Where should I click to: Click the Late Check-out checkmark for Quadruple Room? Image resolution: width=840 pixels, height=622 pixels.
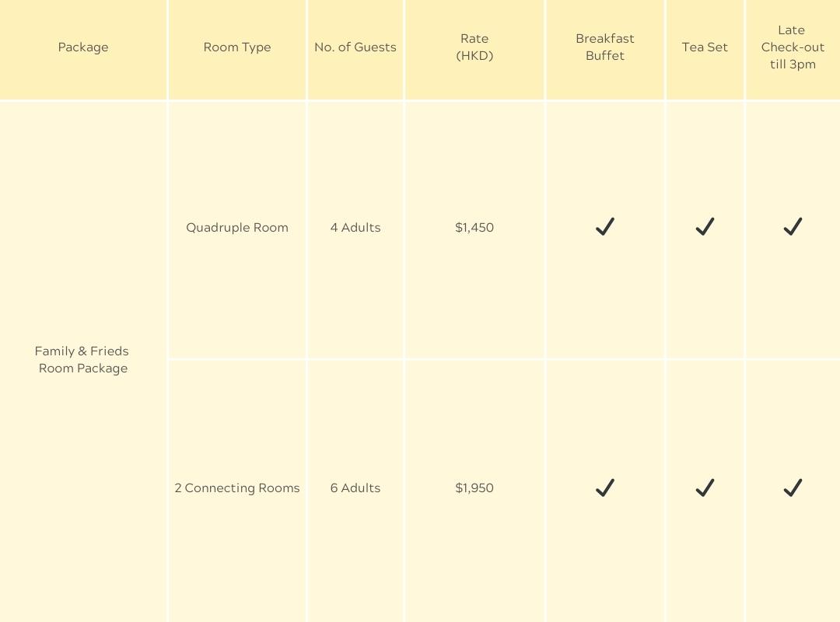tap(792, 227)
